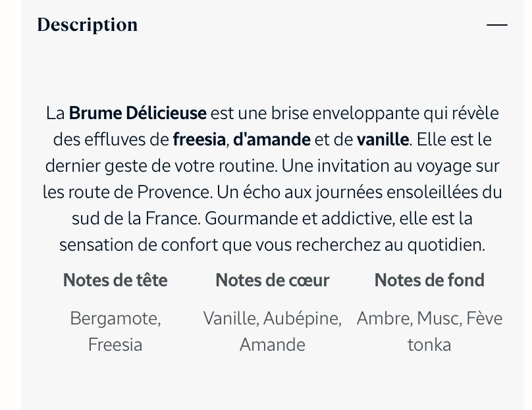532x410 pixels.
Task: Click the bold "Brume Délicieuse" product name
Action: coord(138,113)
